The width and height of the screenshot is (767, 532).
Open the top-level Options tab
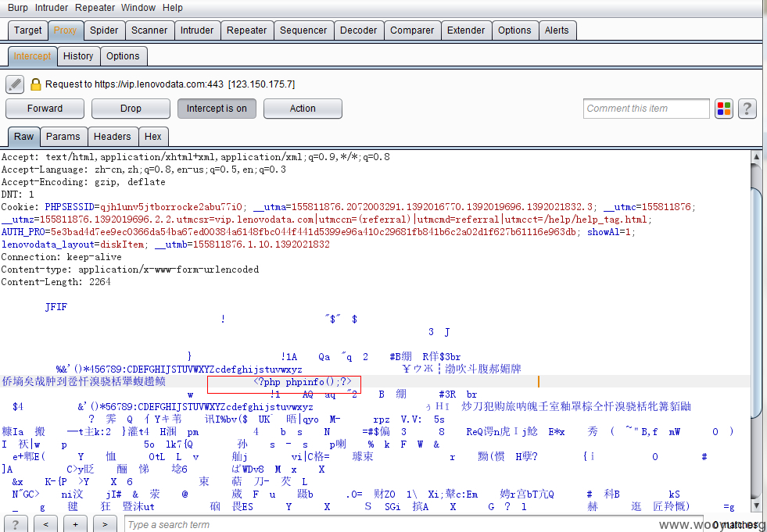(514, 30)
